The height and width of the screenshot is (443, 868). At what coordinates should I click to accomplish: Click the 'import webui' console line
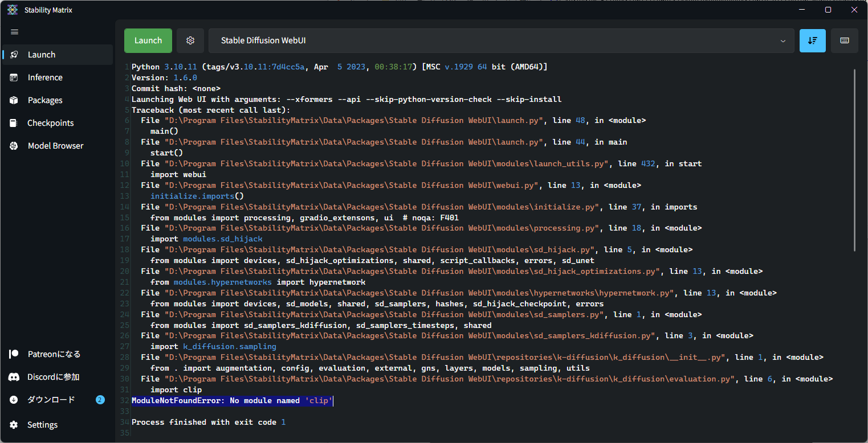pos(178,175)
